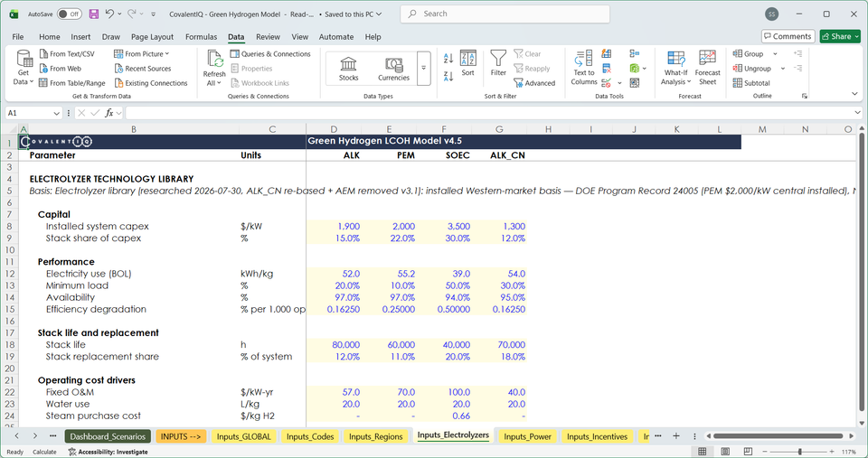Open the Data Validation dropdown arrow

619,83
